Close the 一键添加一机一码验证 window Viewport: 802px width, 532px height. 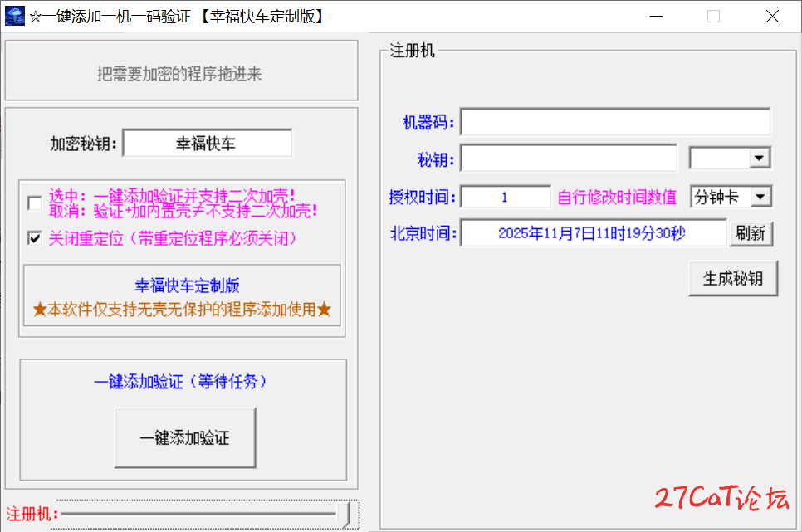click(x=773, y=16)
